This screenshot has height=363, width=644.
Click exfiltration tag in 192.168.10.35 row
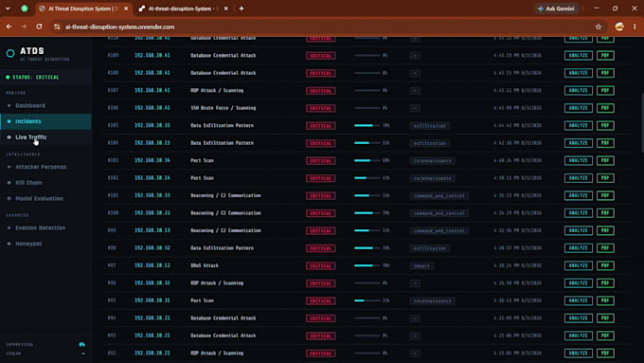tap(430, 126)
